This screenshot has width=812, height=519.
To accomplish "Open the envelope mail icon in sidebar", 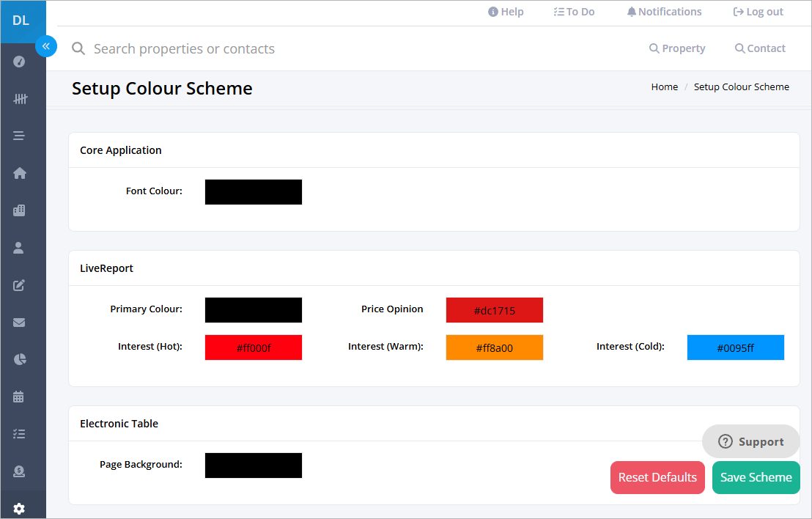I will (19, 323).
